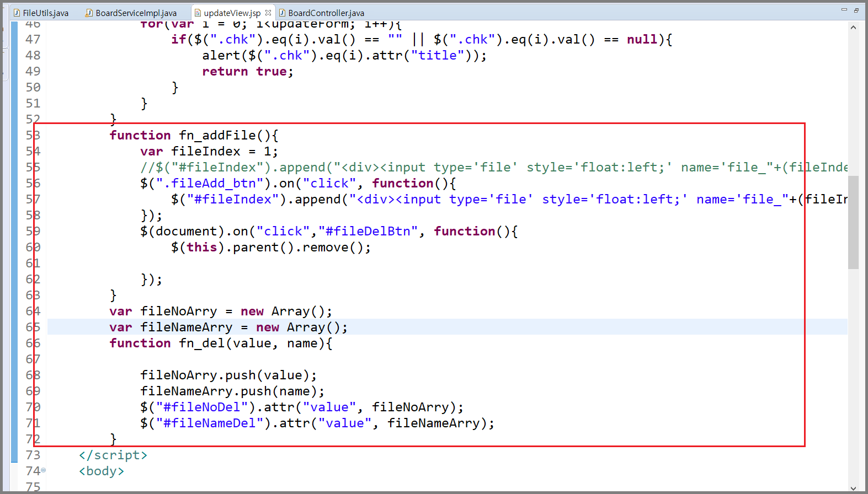Viewport: 868px width, 494px height.
Task: Click the vertical scrollbar thumb
Action: pyautogui.click(x=854, y=222)
